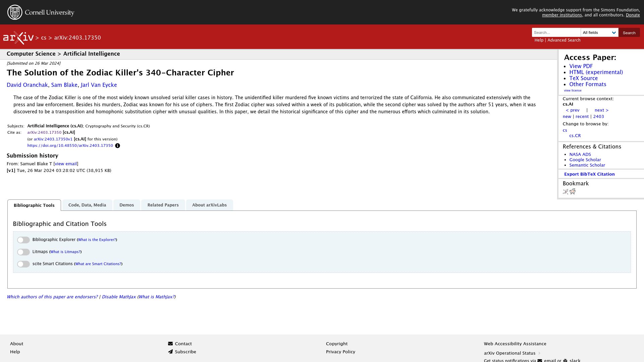Focus the search input field
644x362 pixels.
(556, 33)
